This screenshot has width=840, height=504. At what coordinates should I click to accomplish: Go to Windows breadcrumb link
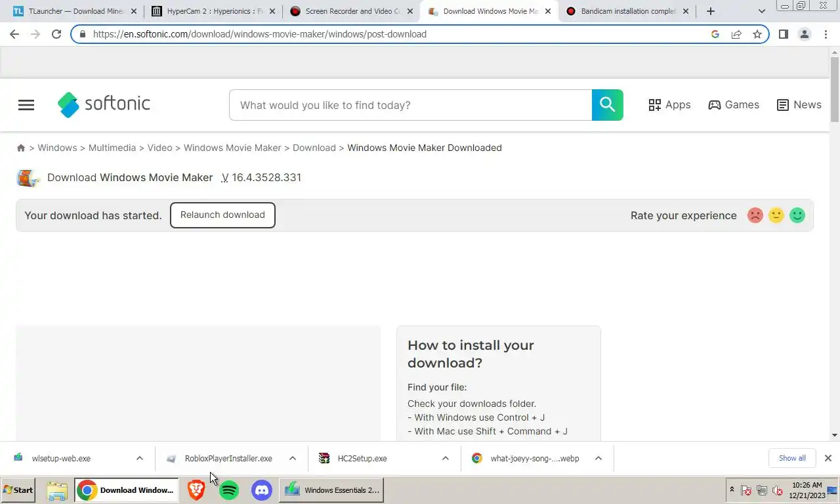coord(57,148)
